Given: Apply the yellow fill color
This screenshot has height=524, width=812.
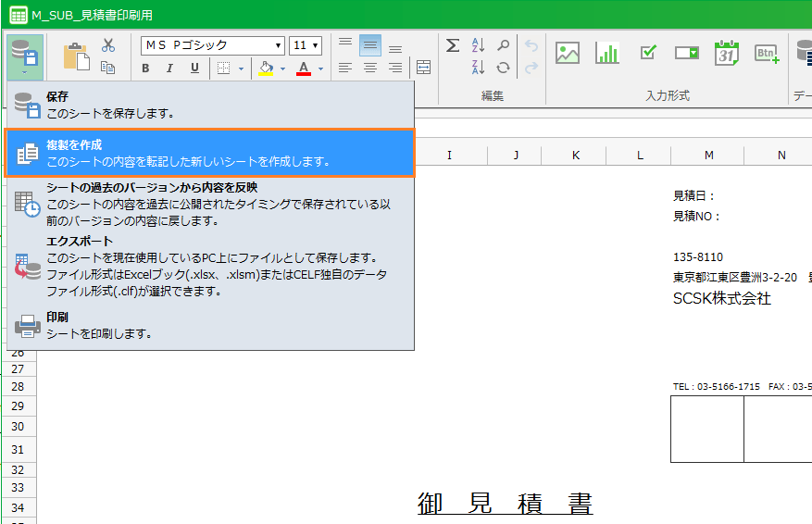Looking at the screenshot, I should [266, 69].
